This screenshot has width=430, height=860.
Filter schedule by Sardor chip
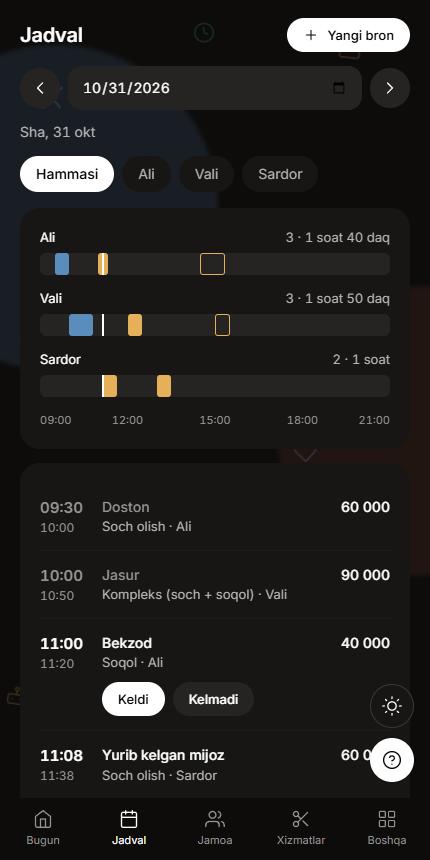pyautogui.click(x=280, y=174)
